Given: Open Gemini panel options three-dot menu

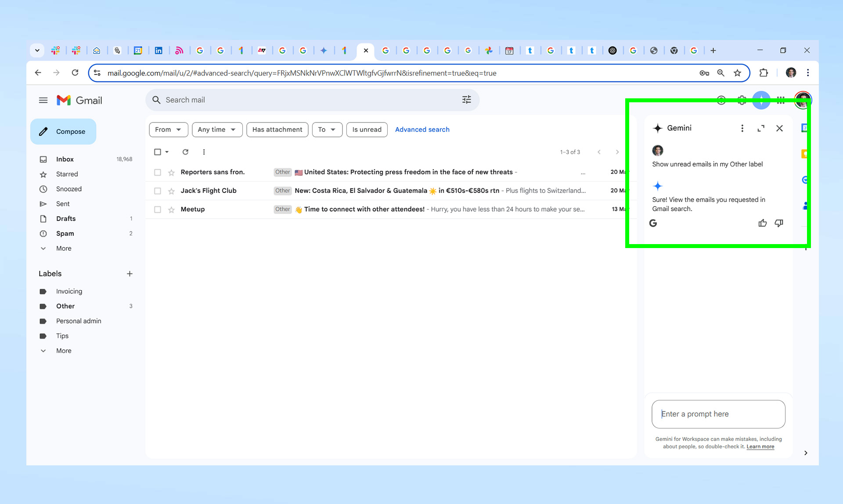Looking at the screenshot, I should [742, 128].
